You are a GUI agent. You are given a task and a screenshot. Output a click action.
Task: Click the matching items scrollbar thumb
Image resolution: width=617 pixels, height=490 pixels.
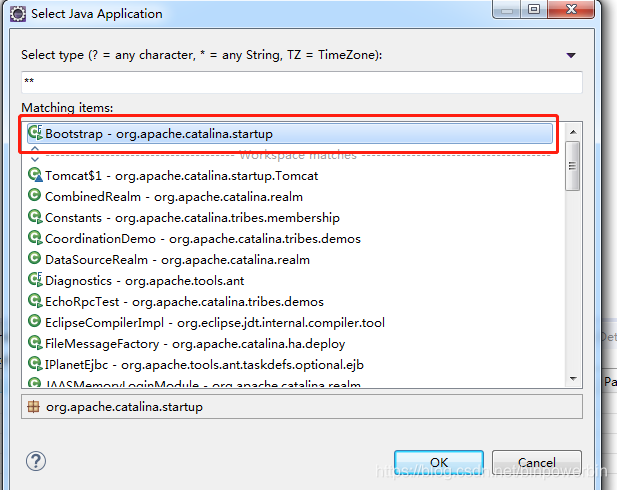pos(573,166)
